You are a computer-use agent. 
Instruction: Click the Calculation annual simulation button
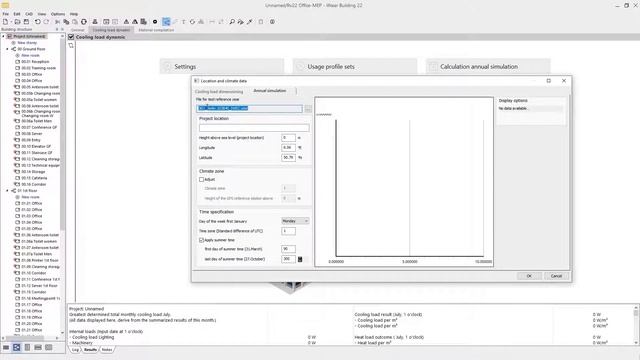pyautogui.click(x=488, y=67)
